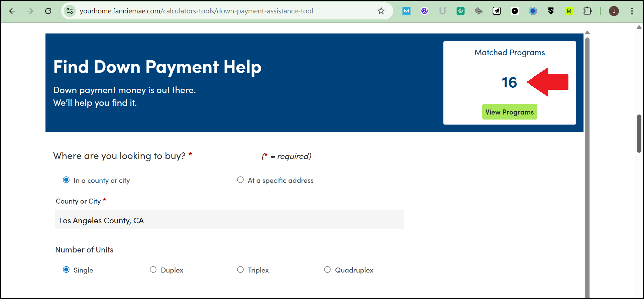Open the J profile avatar
This screenshot has height=299, width=644.
point(614,11)
